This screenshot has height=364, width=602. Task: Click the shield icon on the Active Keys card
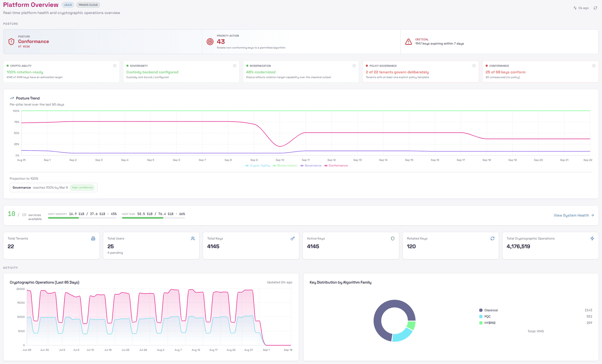pos(393,239)
